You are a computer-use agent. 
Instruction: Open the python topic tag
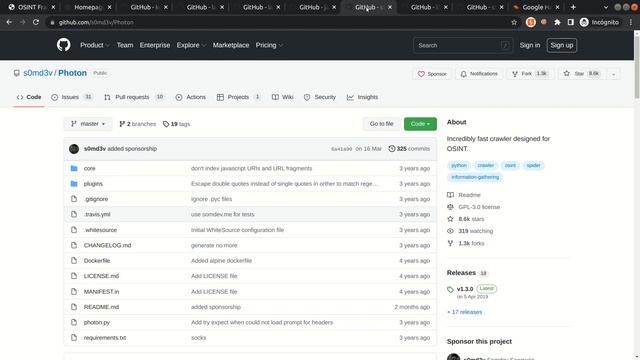tap(459, 165)
